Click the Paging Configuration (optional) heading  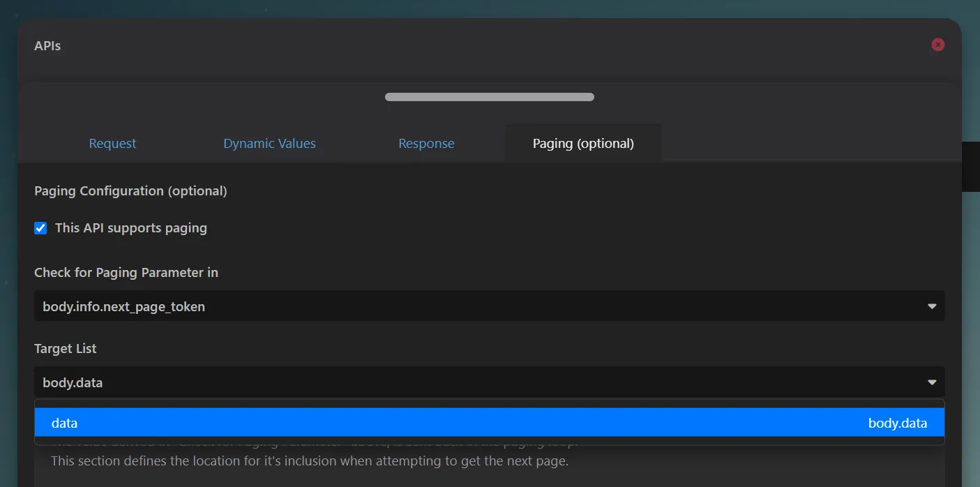pyautogui.click(x=130, y=190)
